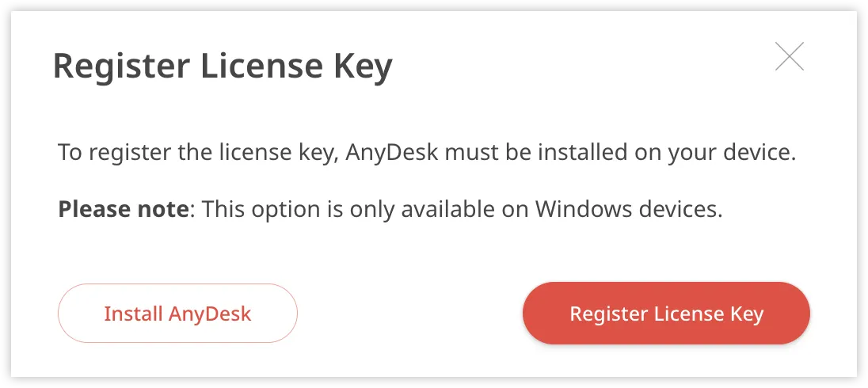Click the sentence starting "To register the license key"
The width and height of the screenshot is (868, 388).
(x=426, y=152)
